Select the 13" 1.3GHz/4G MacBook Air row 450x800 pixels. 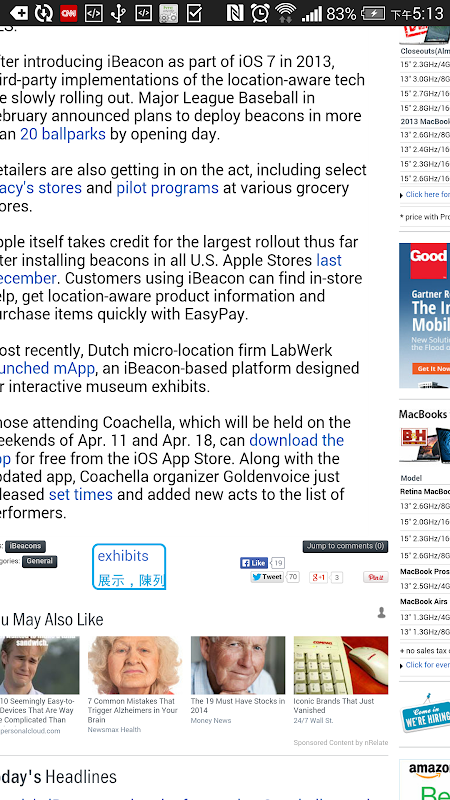(425, 617)
